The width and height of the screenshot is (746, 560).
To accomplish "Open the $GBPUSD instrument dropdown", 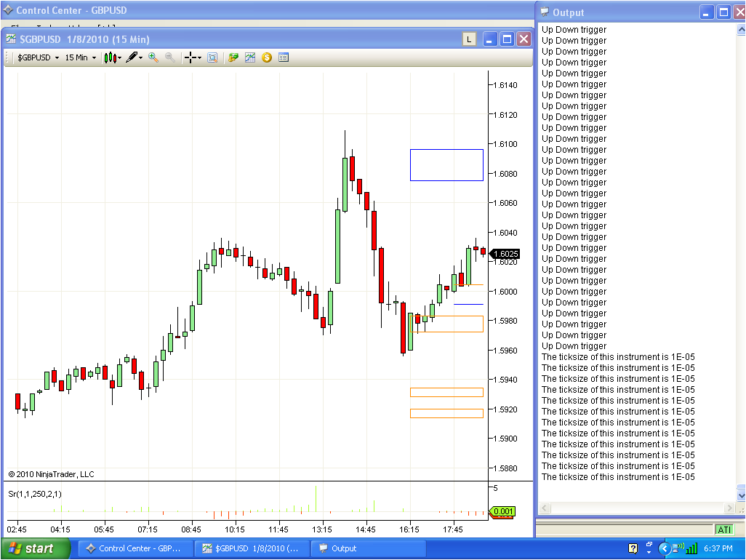I will pos(38,57).
